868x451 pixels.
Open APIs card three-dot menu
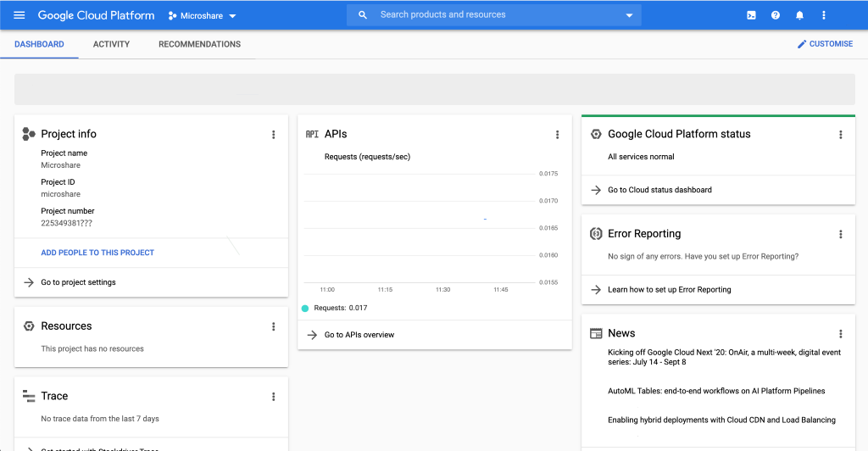557,134
